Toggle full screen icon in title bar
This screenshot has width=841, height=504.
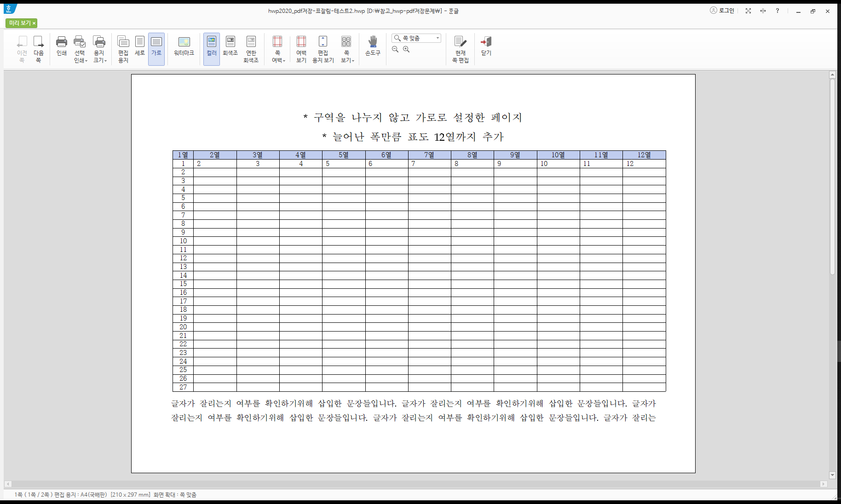coord(749,11)
